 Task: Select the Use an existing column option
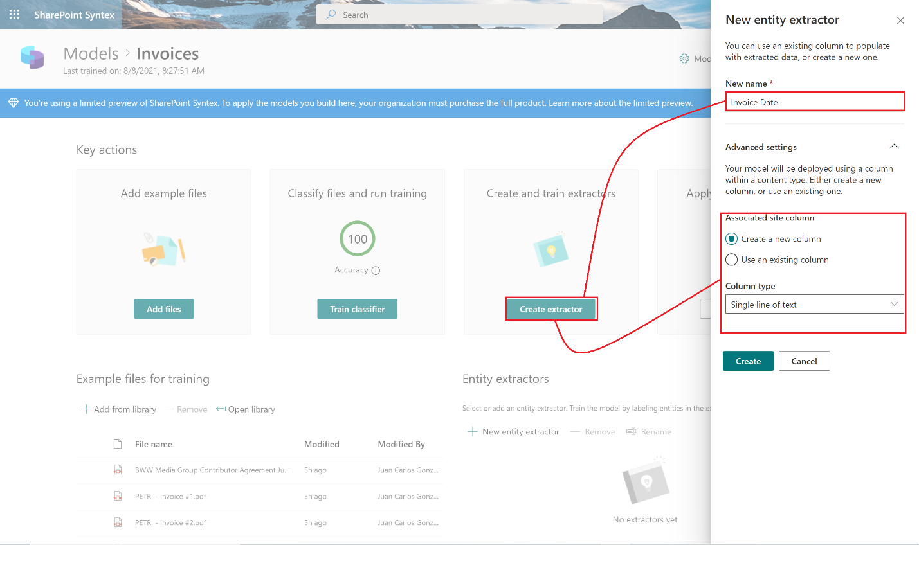click(732, 260)
